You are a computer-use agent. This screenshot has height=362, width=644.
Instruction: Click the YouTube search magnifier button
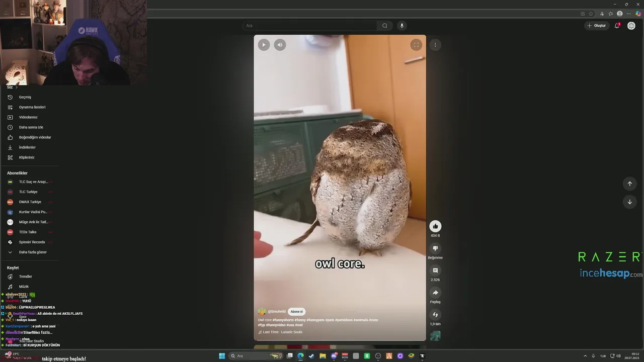[385, 26]
